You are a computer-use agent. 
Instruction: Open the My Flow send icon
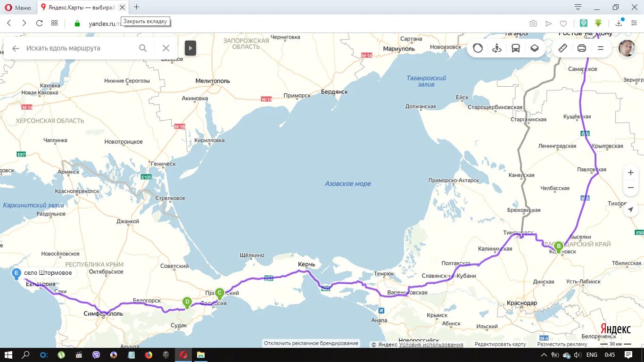(548, 24)
